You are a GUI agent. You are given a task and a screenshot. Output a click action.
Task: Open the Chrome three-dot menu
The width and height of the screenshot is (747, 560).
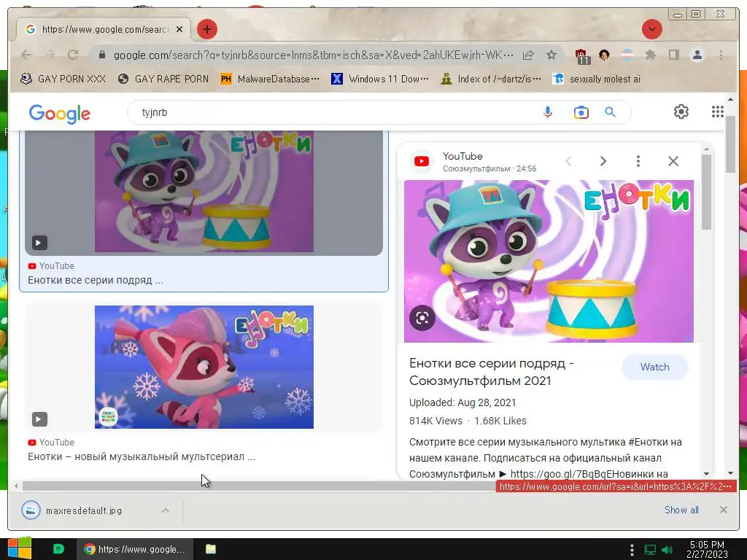[x=721, y=55]
